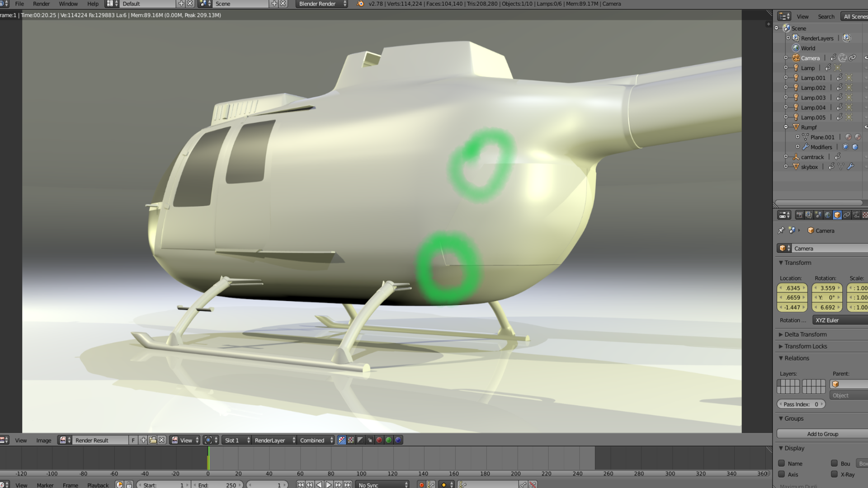Viewport: 868px width, 488px height.
Task: Click the green channel display icon
Action: click(389, 440)
